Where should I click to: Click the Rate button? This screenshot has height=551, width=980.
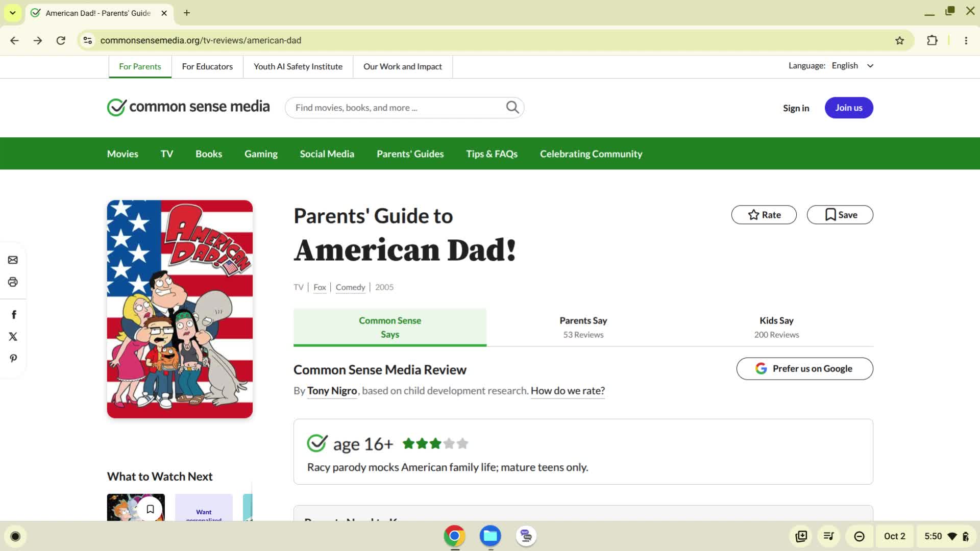tap(764, 215)
